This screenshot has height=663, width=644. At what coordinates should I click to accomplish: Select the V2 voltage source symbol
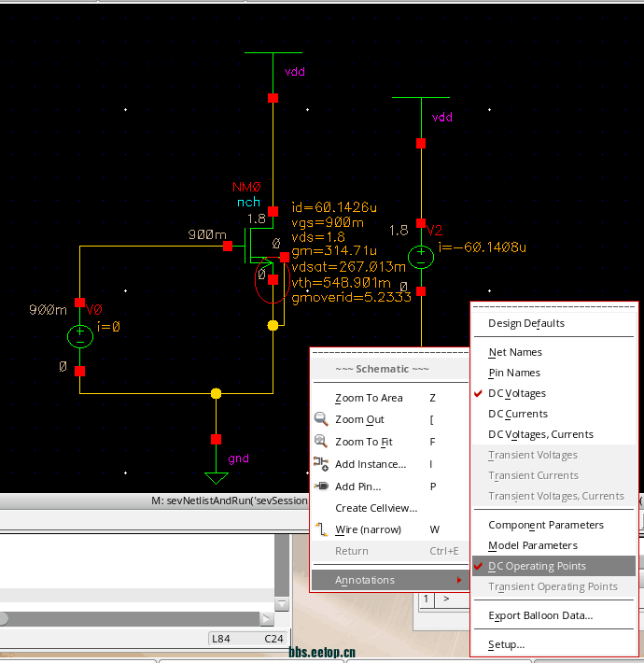(x=421, y=257)
